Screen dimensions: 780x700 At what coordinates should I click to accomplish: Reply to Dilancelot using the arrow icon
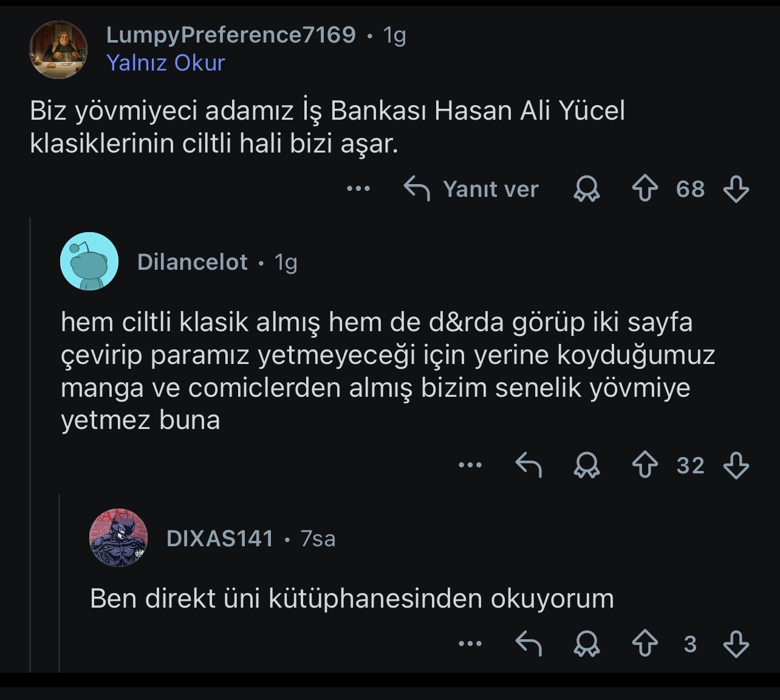(x=529, y=465)
